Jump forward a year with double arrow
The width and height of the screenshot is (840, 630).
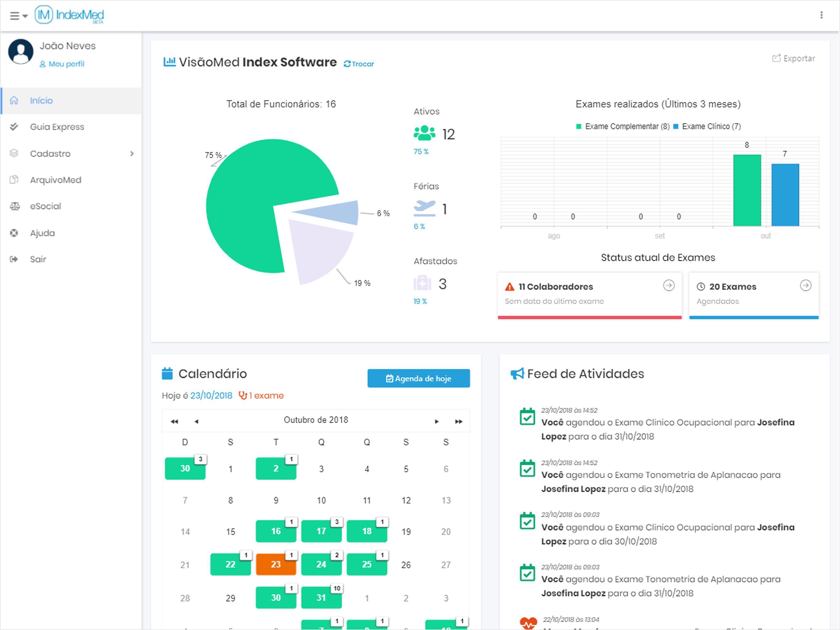(x=458, y=421)
